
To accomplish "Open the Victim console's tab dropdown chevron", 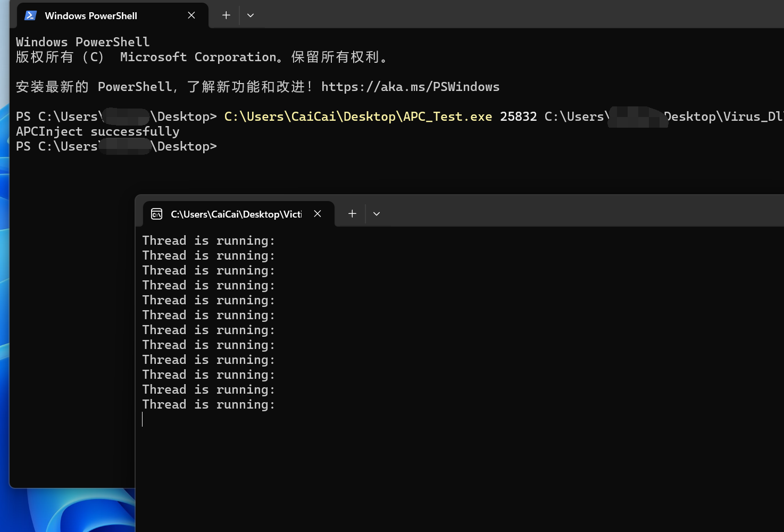I will click(377, 214).
